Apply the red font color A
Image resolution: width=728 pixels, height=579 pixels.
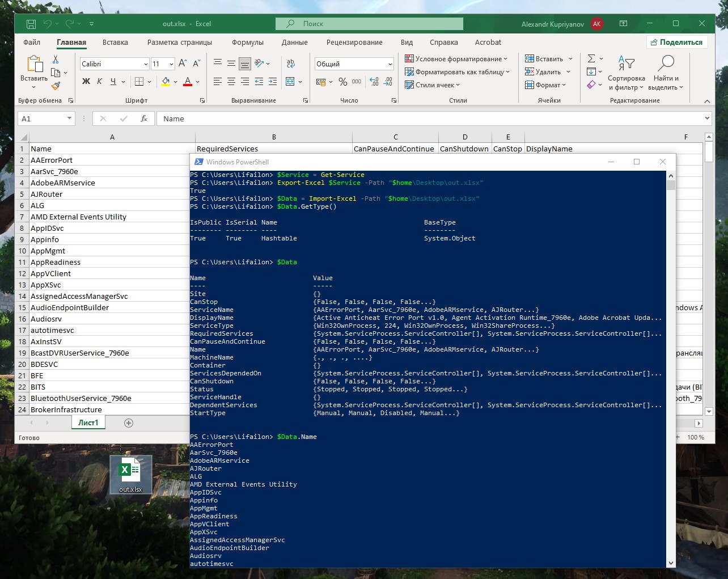click(x=188, y=82)
